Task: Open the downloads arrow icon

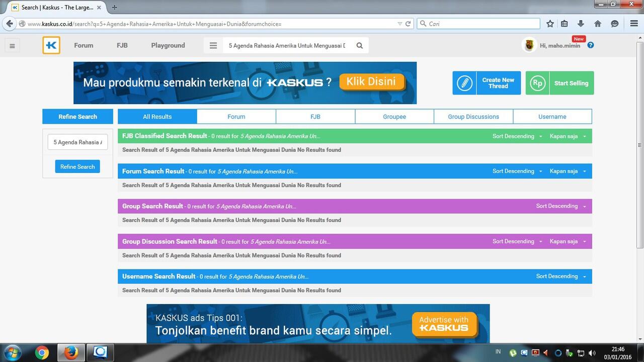Action: (581, 24)
